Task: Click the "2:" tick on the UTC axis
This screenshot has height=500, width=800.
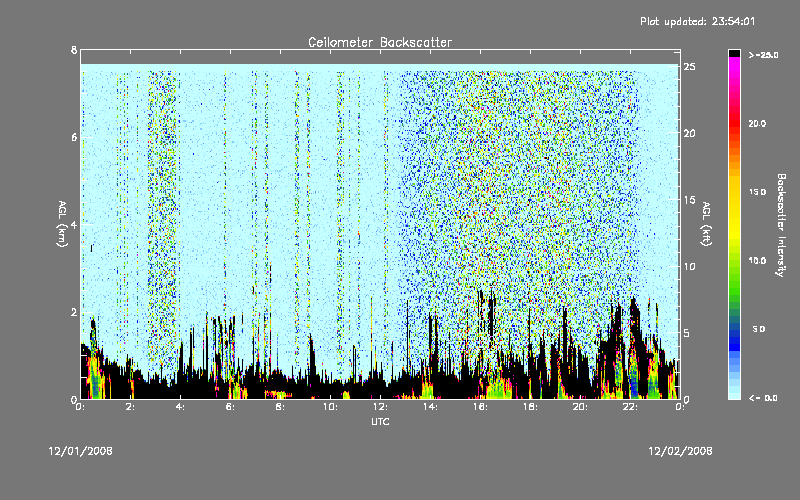Action: tap(131, 407)
